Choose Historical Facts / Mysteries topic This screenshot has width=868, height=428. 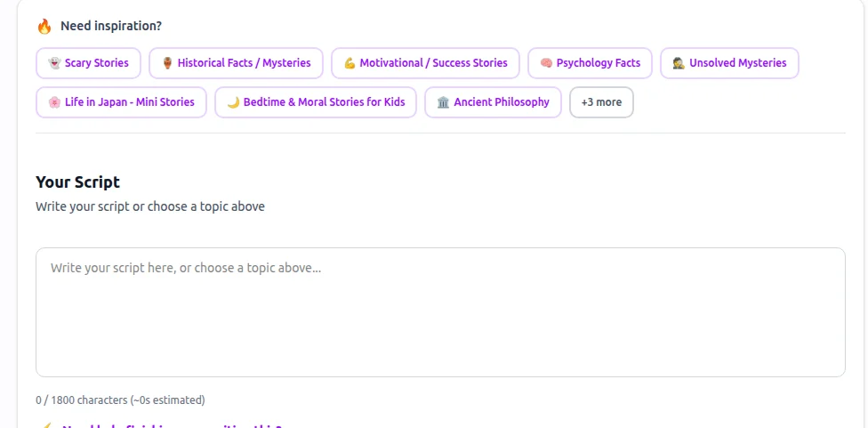pos(236,63)
